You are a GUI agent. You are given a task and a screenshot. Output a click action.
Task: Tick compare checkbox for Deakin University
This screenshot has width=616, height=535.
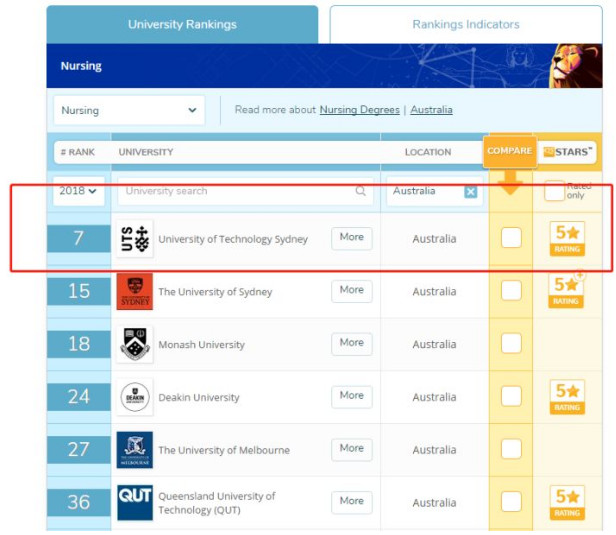[x=511, y=396]
